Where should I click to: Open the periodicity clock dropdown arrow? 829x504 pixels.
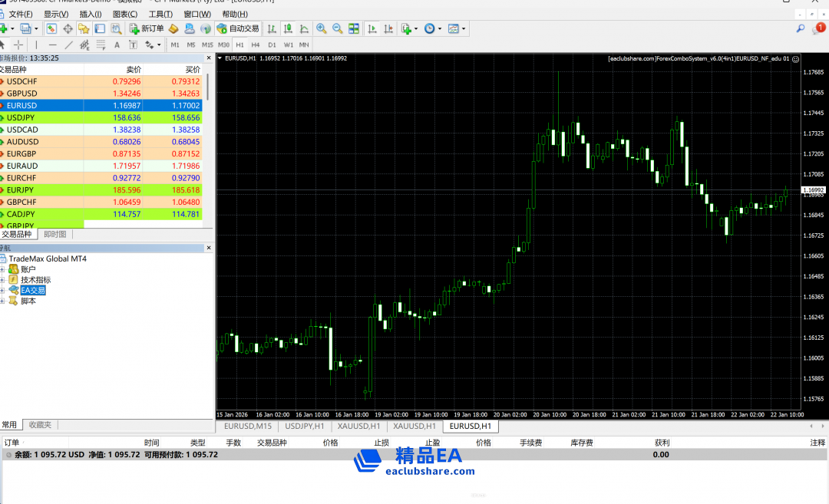coord(439,29)
